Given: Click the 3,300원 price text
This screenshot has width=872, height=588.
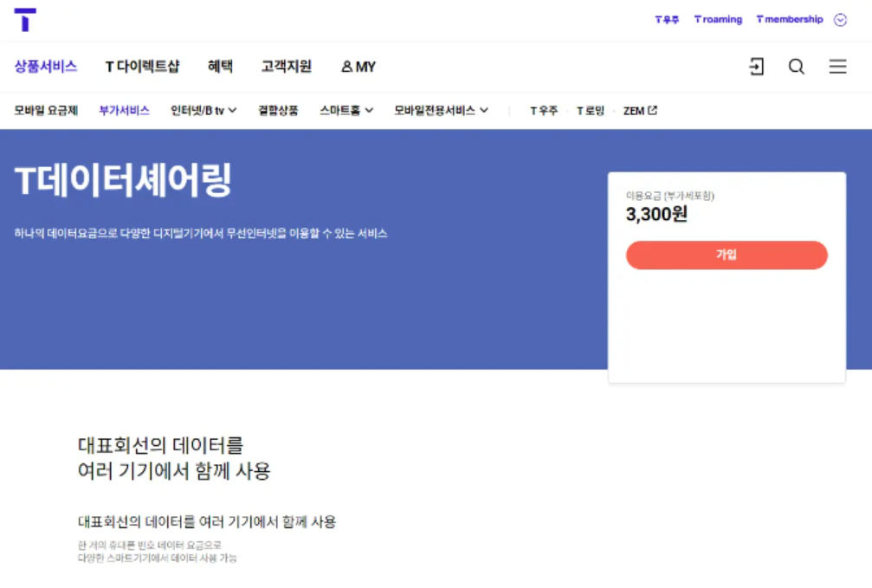Looking at the screenshot, I should [x=656, y=214].
